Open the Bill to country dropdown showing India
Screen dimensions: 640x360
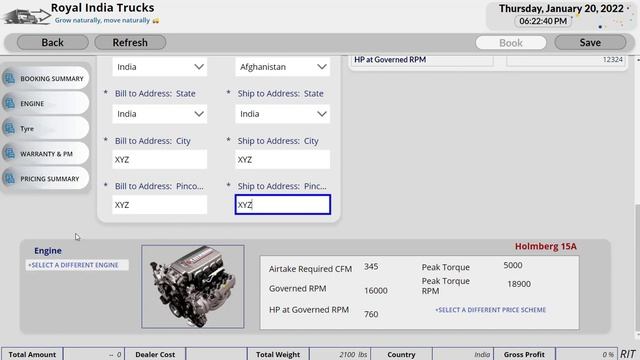(x=160, y=67)
